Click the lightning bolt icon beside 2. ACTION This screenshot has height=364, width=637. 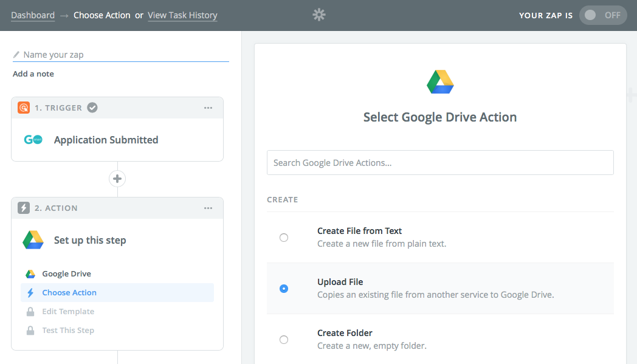click(24, 208)
